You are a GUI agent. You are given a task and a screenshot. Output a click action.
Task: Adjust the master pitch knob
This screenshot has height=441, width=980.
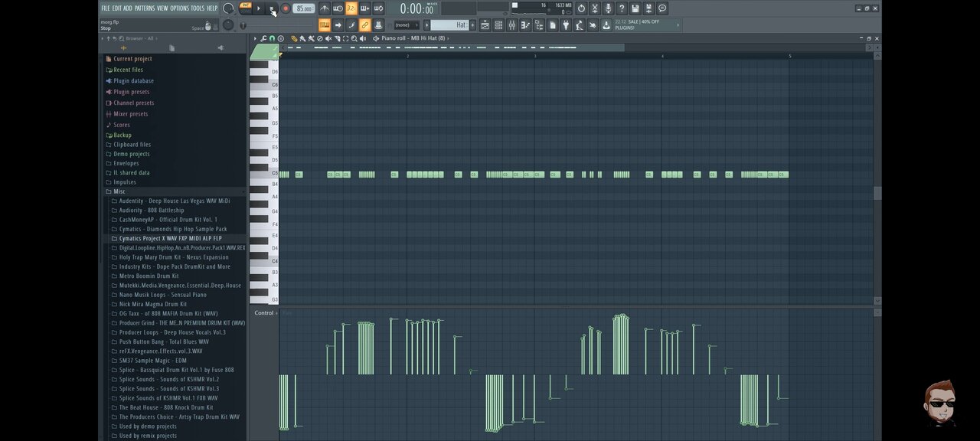(228, 24)
